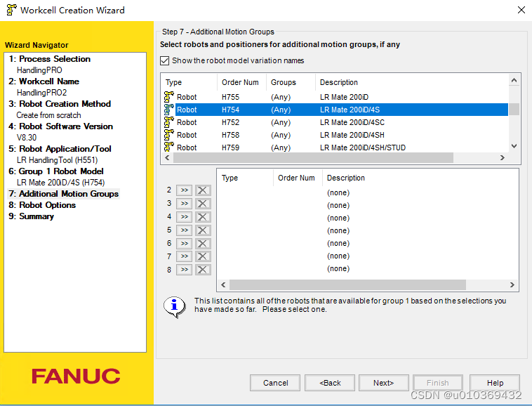Jump to step 8: Robot Options
532x406 pixels.
42,205
